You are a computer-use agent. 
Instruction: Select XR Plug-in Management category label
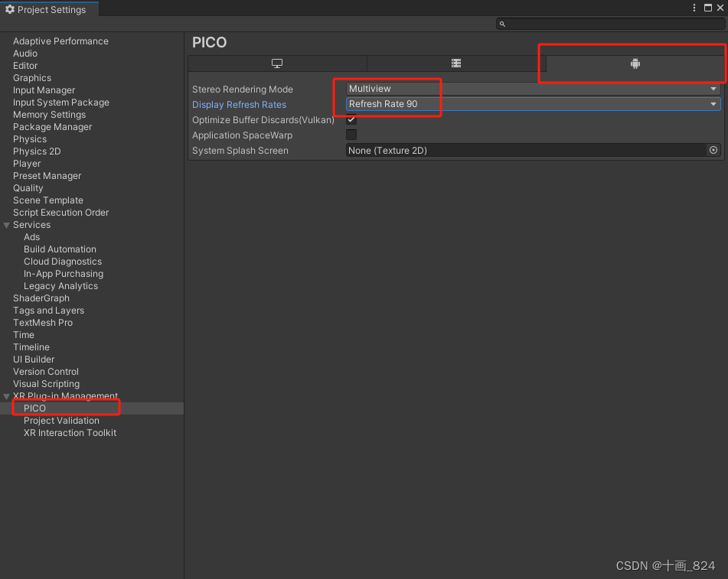(x=66, y=395)
